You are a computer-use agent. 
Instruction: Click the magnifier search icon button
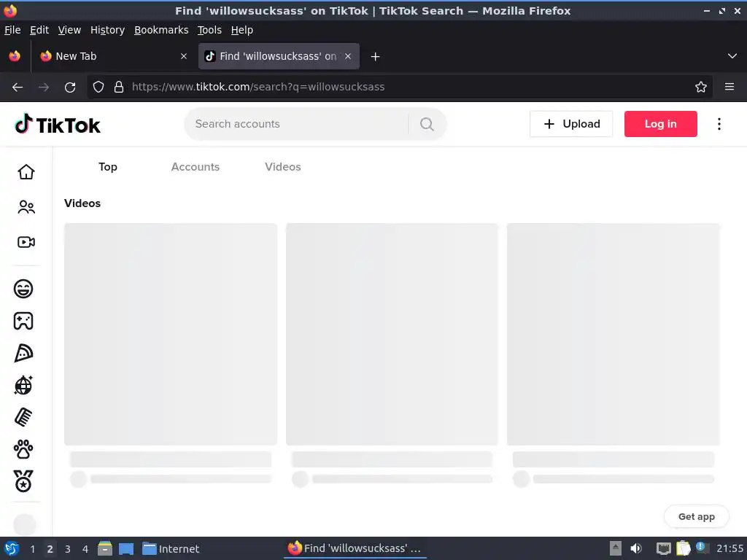pos(427,124)
